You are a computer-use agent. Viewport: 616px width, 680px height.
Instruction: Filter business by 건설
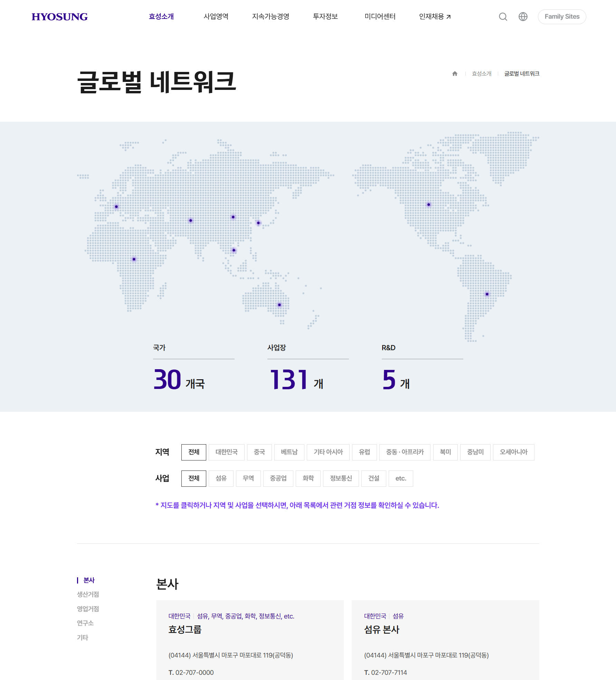click(x=374, y=478)
